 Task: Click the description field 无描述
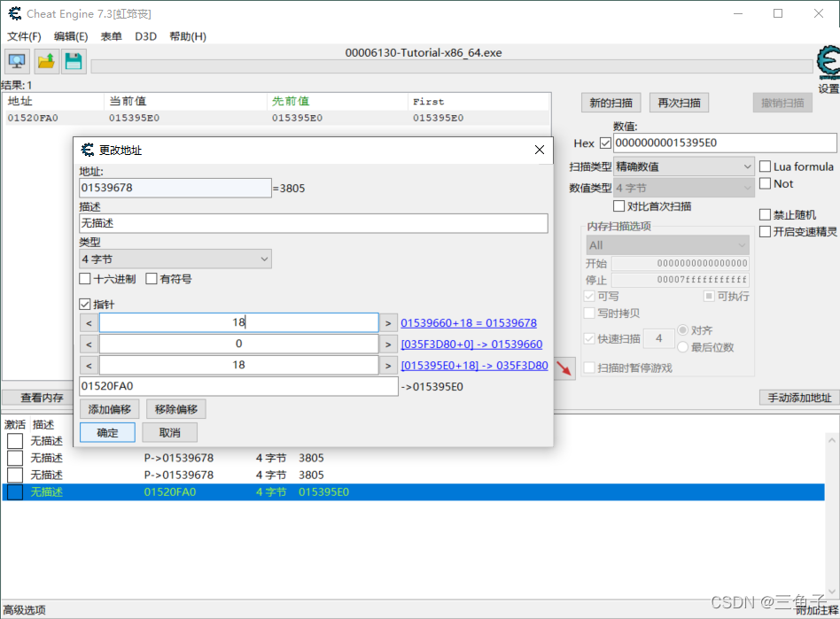click(x=314, y=223)
